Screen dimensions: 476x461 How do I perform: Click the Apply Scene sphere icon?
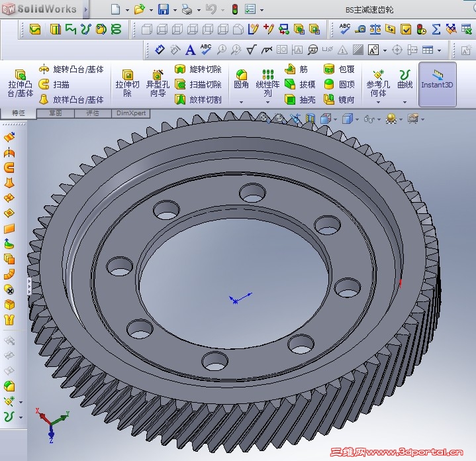tap(391, 119)
